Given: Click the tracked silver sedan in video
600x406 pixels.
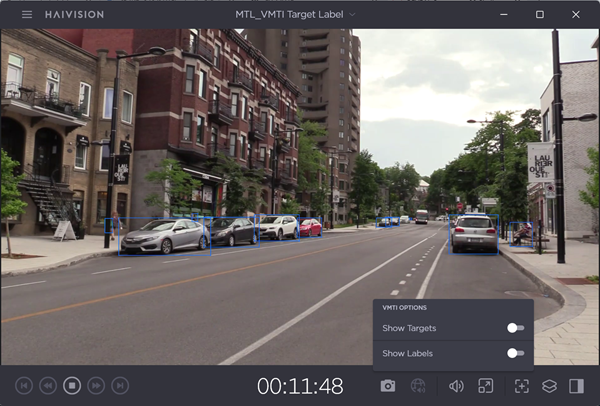Looking at the screenshot, I should tap(163, 236).
